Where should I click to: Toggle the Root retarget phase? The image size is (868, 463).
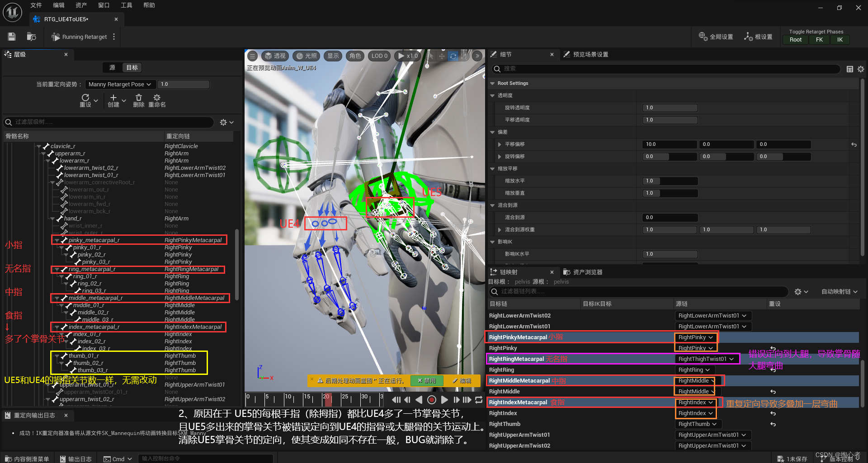[795, 40]
